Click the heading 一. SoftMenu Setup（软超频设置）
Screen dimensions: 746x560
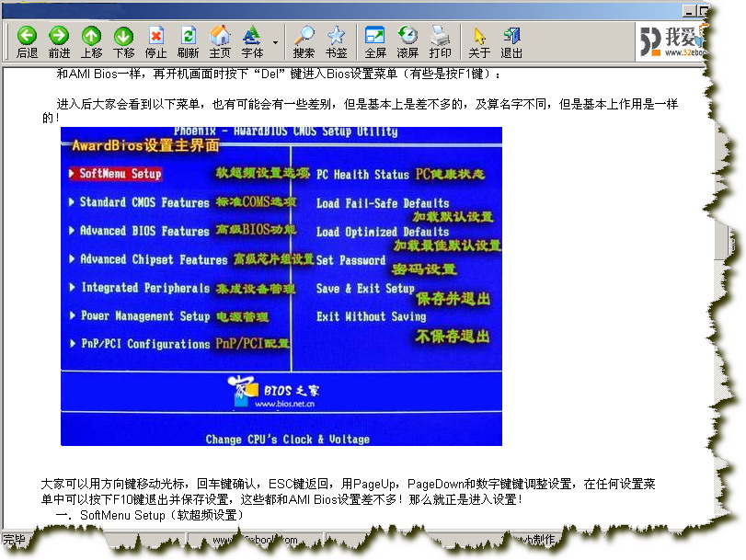[150, 515]
